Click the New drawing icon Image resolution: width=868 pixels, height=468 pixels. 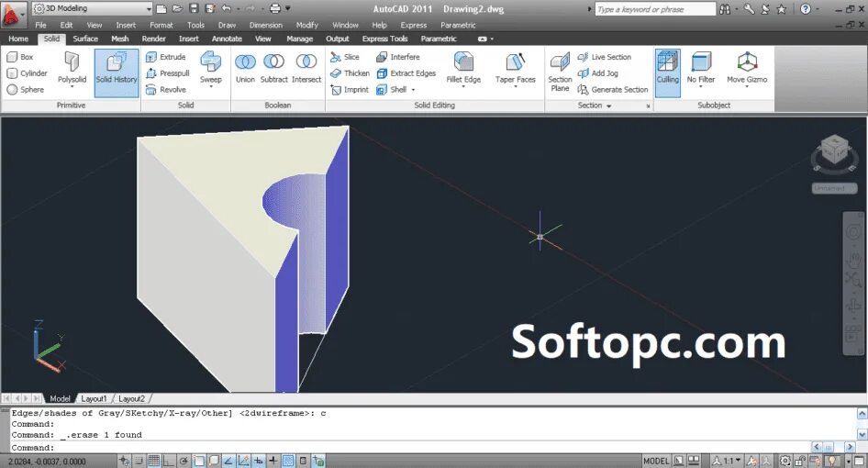click(x=161, y=8)
